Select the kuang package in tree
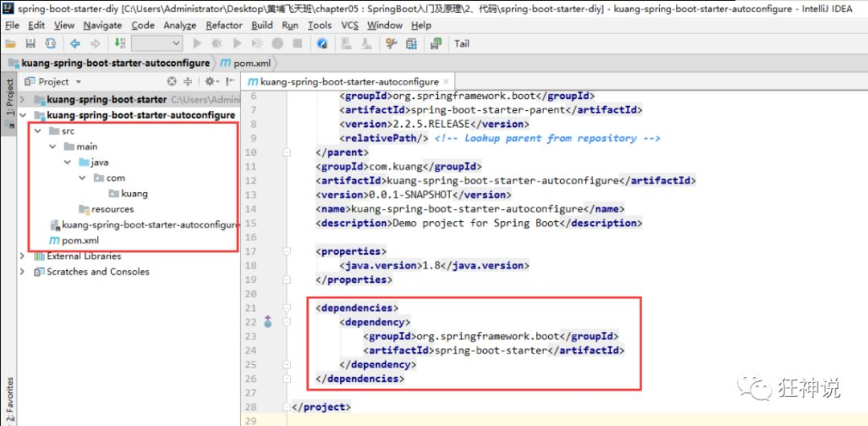 (129, 194)
